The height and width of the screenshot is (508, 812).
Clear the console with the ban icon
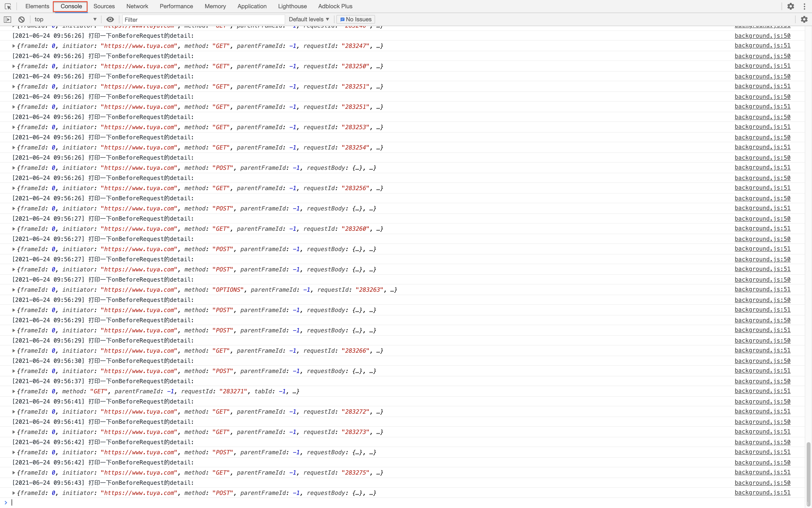tap(22, 20)
